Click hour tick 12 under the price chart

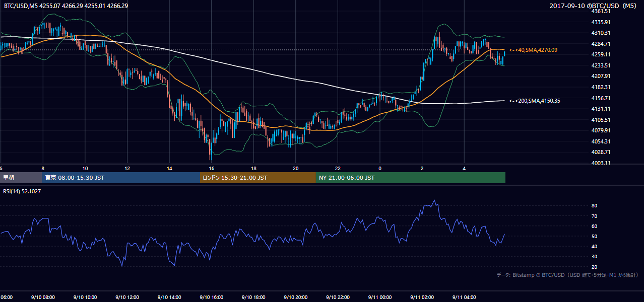coord(127,169)
